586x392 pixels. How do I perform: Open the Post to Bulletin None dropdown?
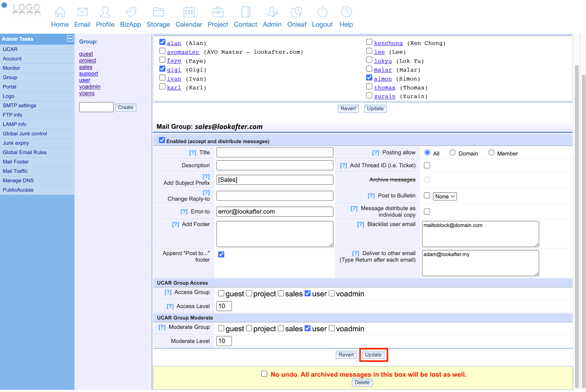point(445,196)
